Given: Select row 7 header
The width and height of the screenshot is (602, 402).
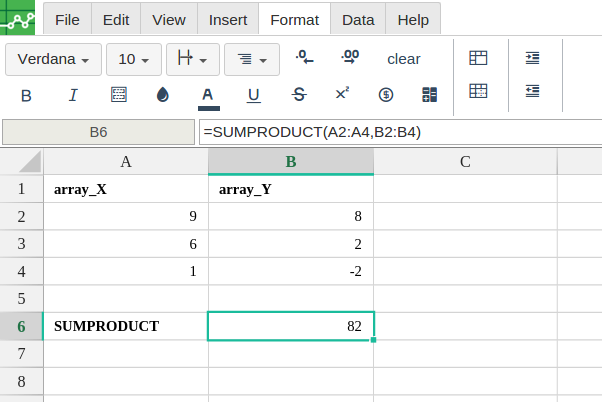Looking at the screenshot, I should click(22, 354).
